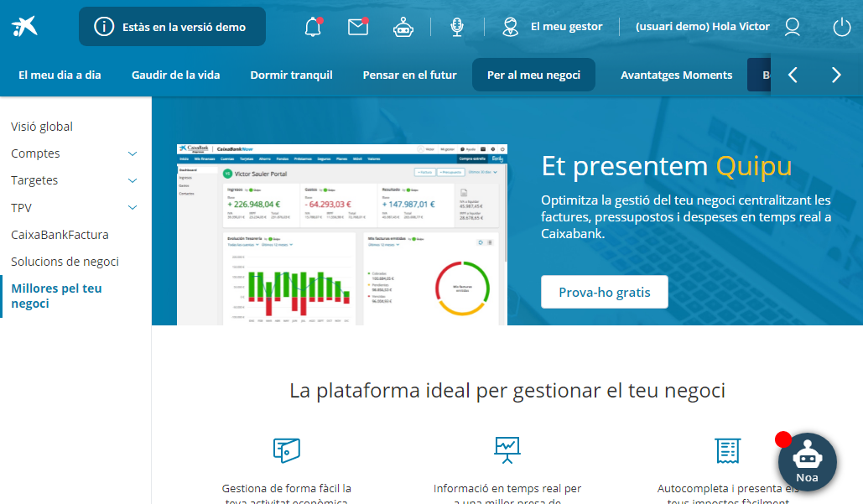Click the receipt document icon
The height and width of the screenshot is (504, 863).
(x=728, y=450)
